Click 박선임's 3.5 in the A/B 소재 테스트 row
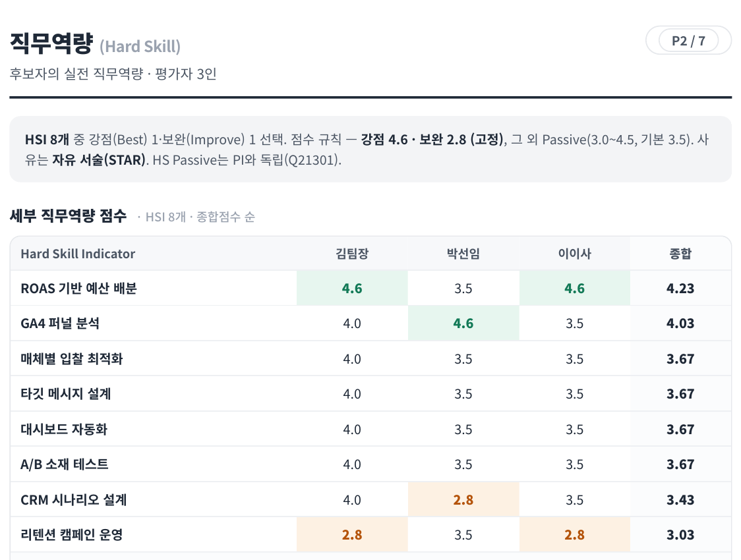 (x=463, y=464)
